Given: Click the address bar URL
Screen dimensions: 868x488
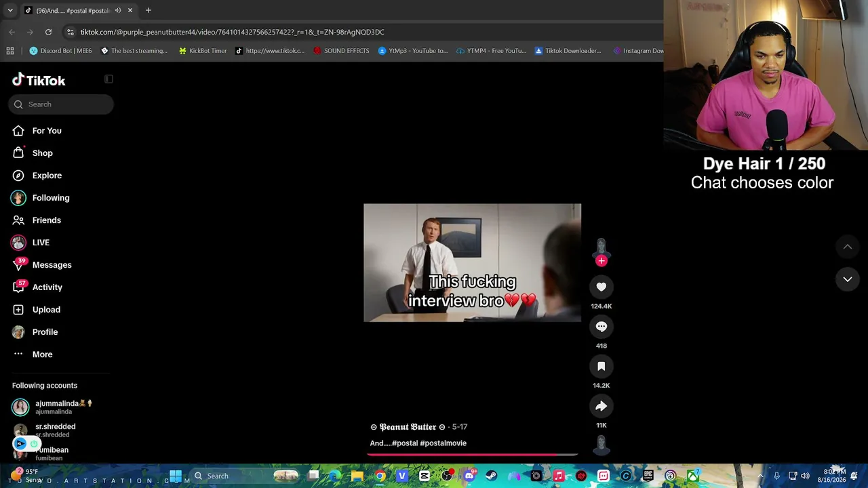Looking at the screenshot, I should pos(233,32).
